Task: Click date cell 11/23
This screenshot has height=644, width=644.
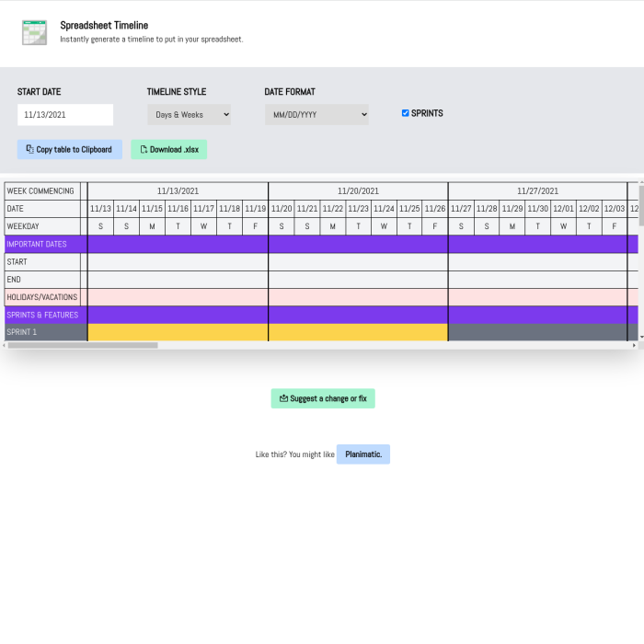Action: pyautogui.click(x=358, y=209)
